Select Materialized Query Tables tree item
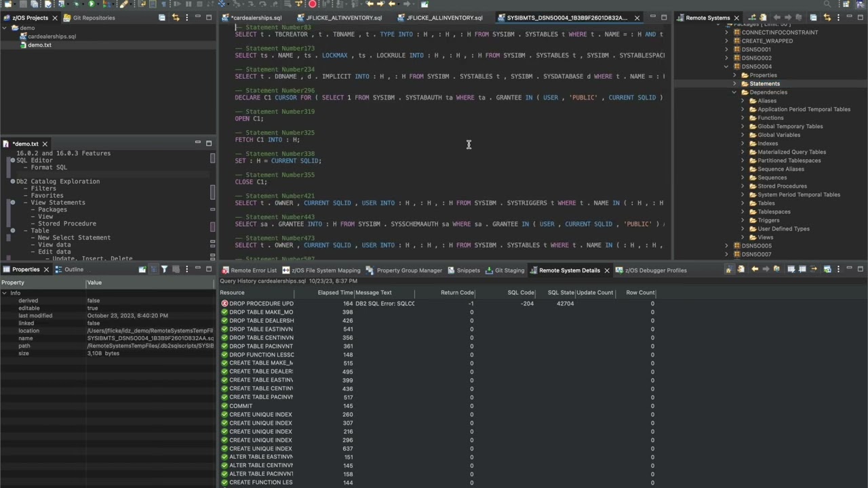868x488 pixels. click(791, 152)
